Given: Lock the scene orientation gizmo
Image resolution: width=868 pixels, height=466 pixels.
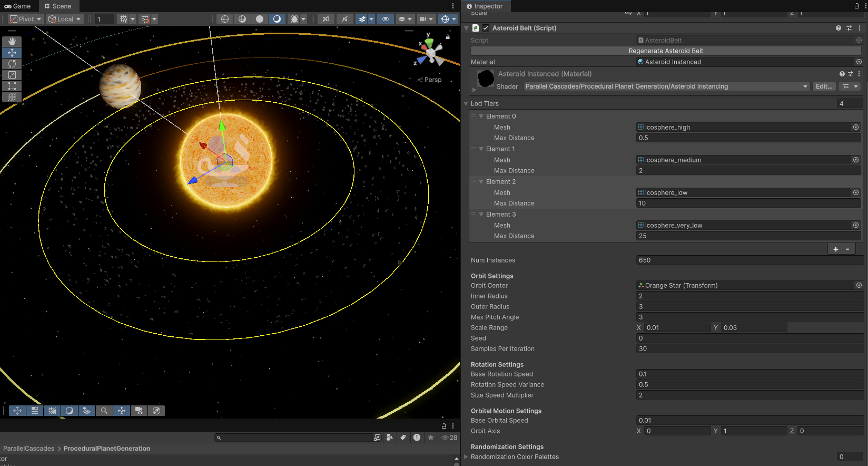Looking at the screenshot, I should (x=448, y=37).
